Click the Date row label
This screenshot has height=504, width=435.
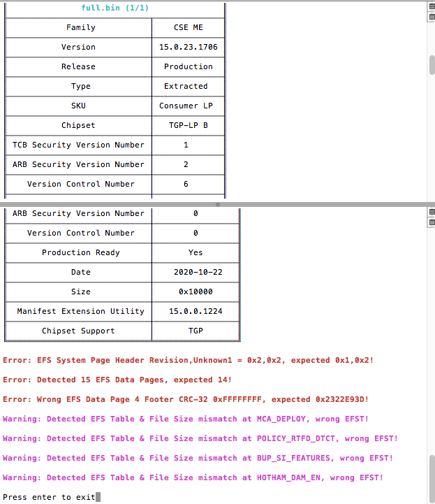click(81, 272)
